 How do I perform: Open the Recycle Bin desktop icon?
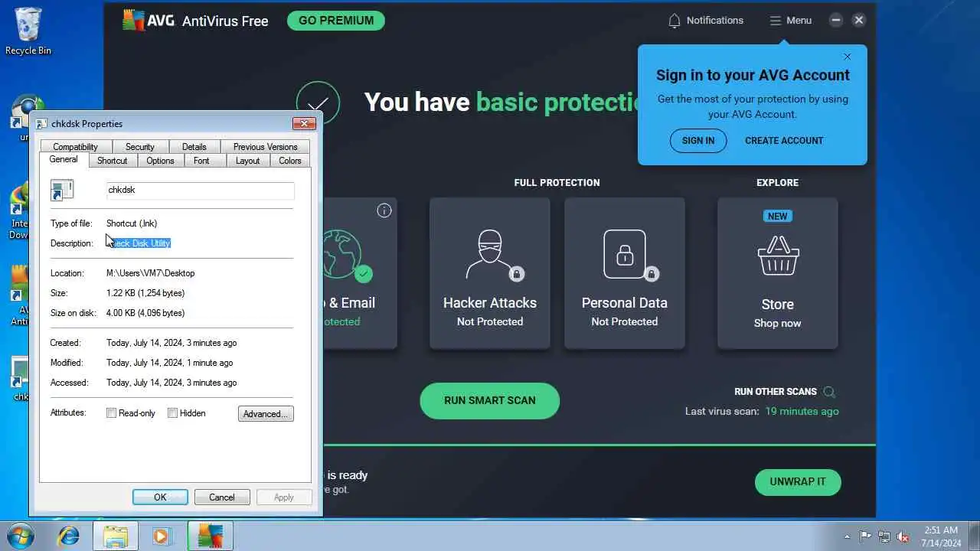point(28,31)
